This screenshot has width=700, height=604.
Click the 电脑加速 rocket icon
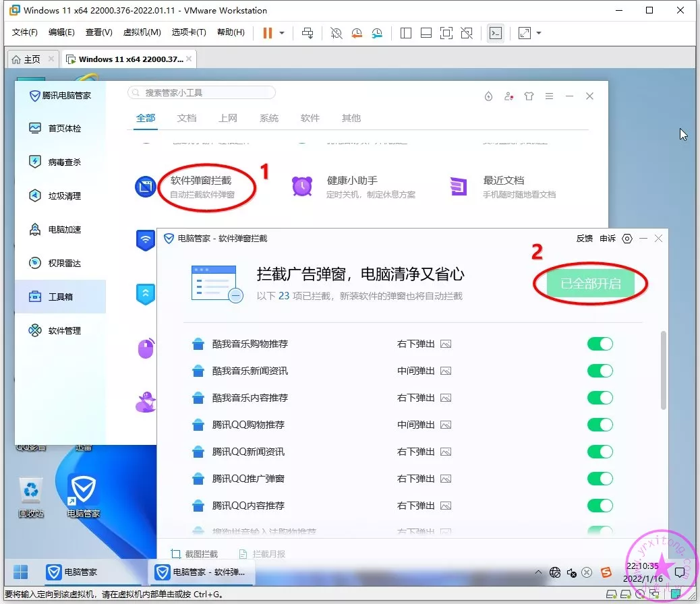(x=35, y=229)
